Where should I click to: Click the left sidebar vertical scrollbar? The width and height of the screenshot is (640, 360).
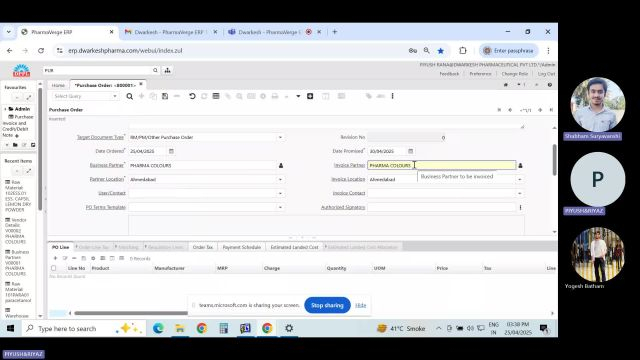click(40, 149)
